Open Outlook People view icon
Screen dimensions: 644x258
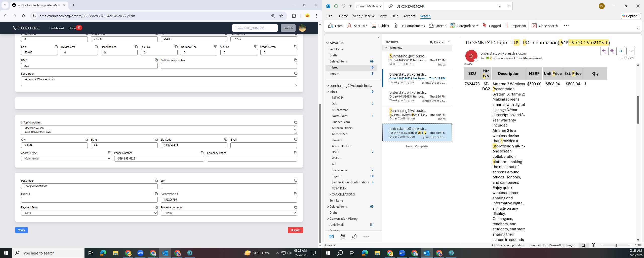[354, 237]
